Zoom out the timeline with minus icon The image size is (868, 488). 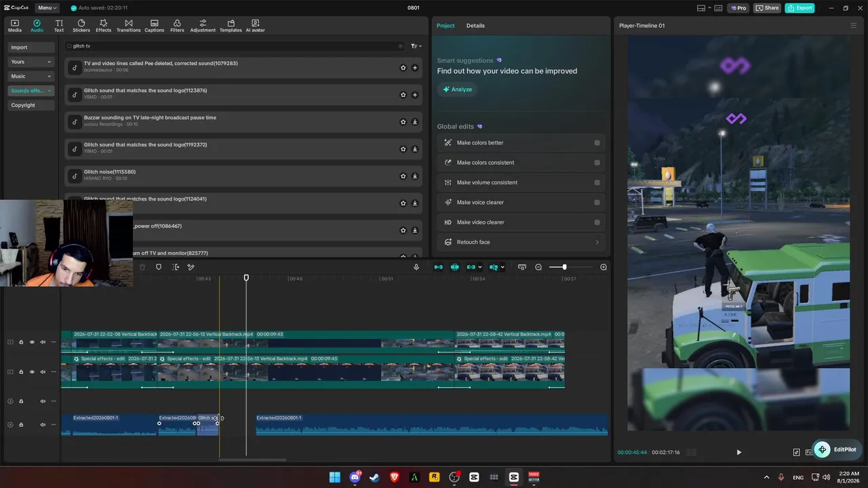[538, 267]
